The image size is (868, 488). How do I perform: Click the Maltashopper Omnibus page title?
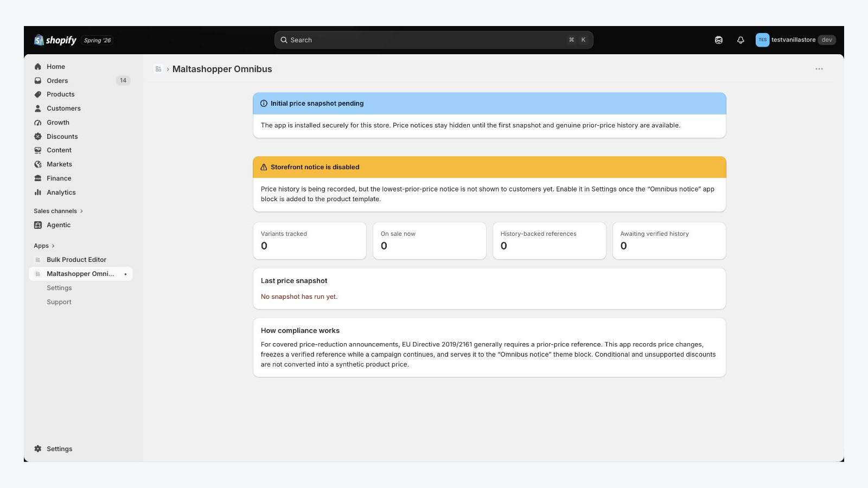(x=222, y=69)
